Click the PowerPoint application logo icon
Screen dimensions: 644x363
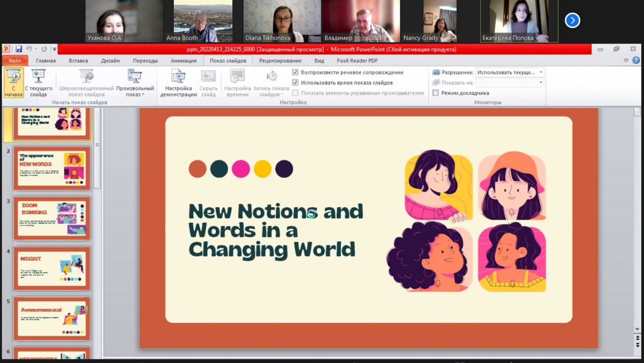click(x=7, y=49)
